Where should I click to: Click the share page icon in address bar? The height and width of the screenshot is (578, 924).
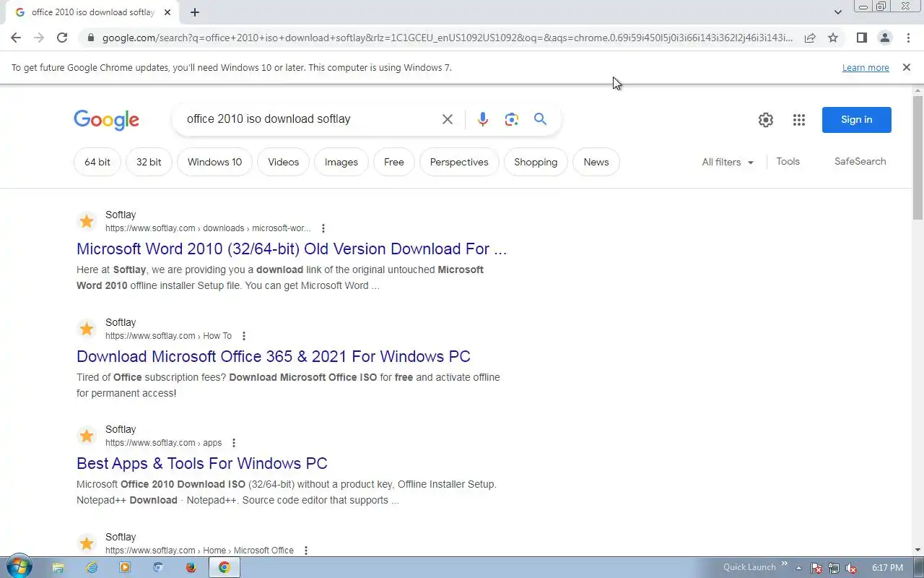tap(810, 38)
